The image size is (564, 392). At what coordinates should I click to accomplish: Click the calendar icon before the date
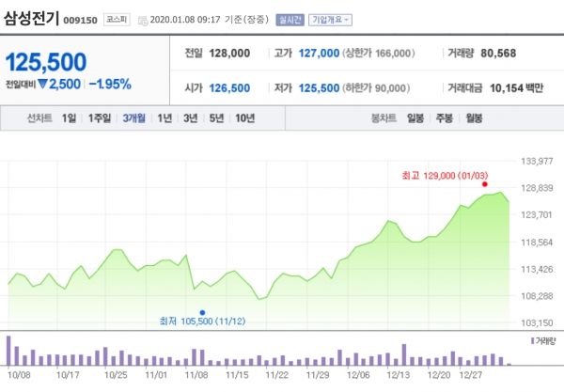coord(143,21)
